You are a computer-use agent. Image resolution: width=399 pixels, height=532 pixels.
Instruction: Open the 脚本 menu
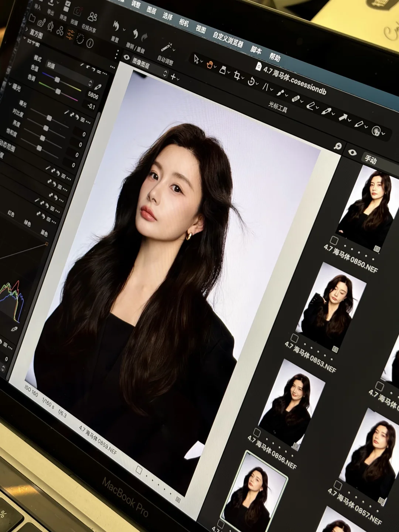point(256,50)
